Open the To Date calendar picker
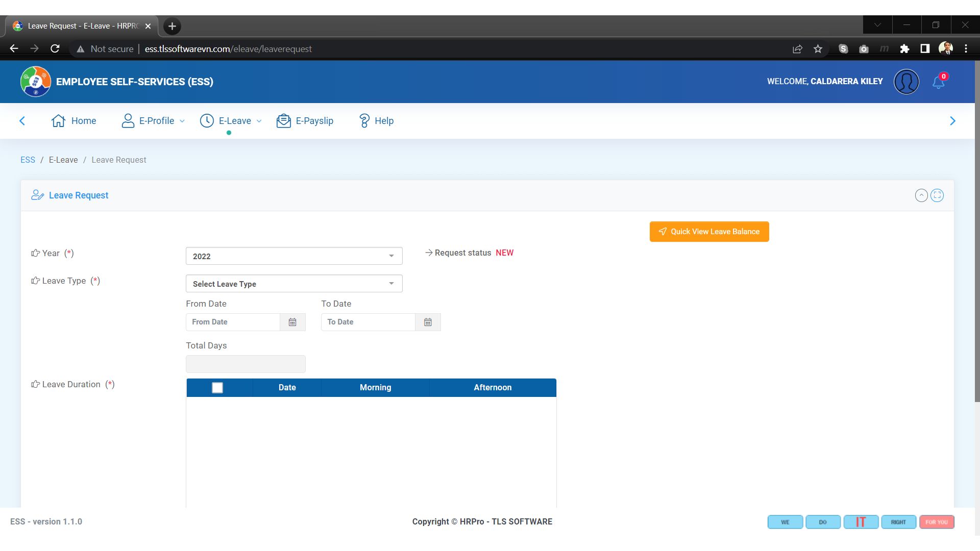Screen dimensions: 980x551 pyautogui.click(x=428, y=322)
